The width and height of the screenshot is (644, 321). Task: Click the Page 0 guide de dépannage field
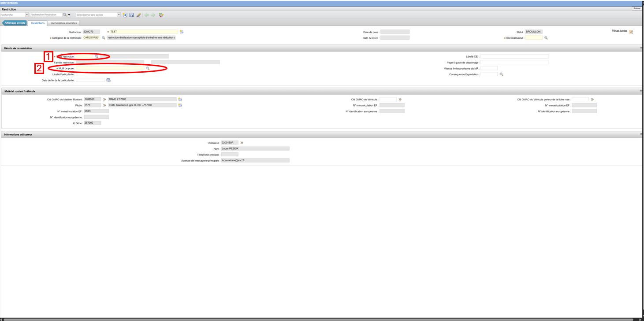514,63
